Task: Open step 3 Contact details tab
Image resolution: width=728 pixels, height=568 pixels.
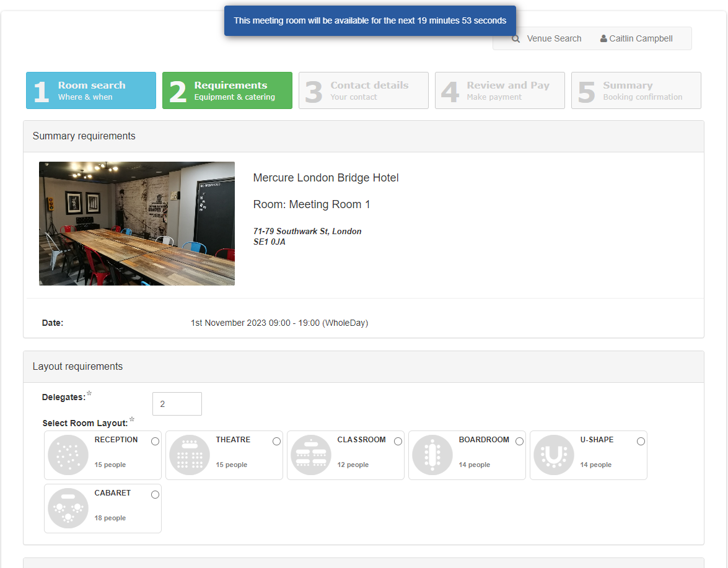Action: (364, 90)
